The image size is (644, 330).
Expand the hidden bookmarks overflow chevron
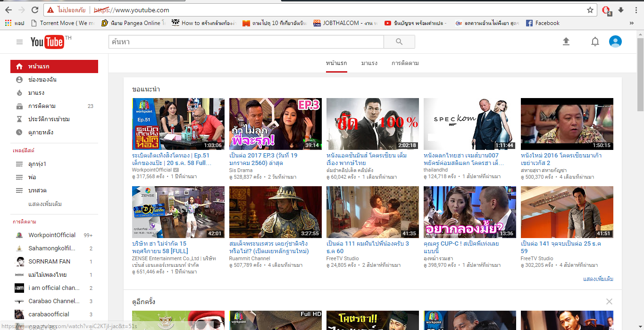[x=632, y=23]
